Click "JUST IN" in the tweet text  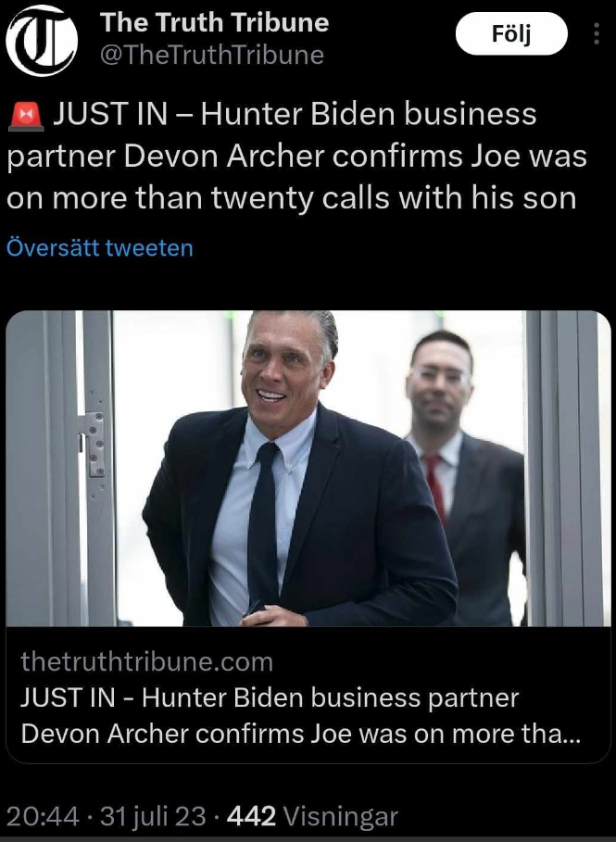[109, 114]
